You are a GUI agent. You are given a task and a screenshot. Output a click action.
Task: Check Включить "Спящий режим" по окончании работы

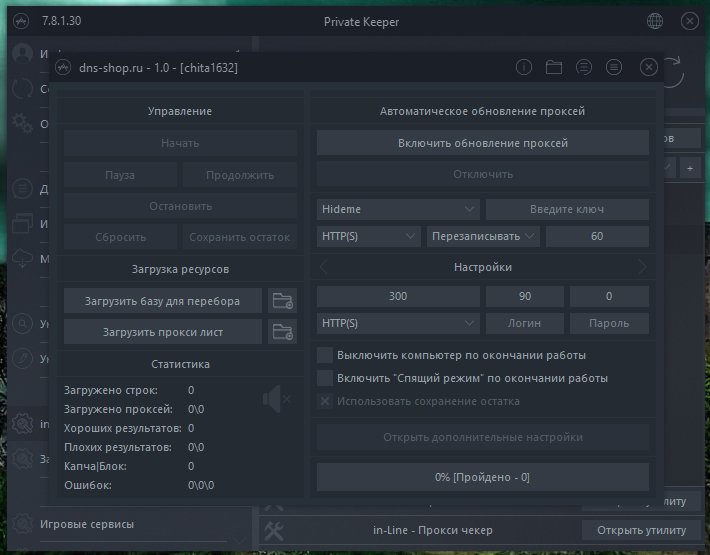coord(325,378)
